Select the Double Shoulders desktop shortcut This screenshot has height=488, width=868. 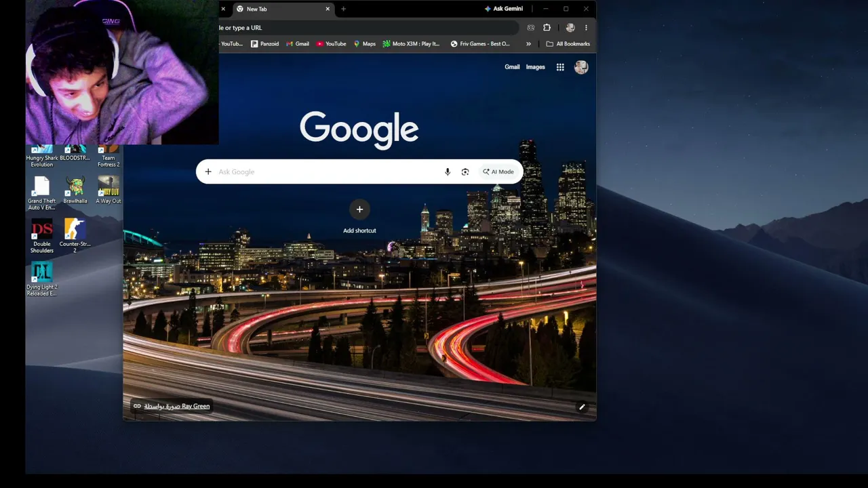click(x=41, y=236)
